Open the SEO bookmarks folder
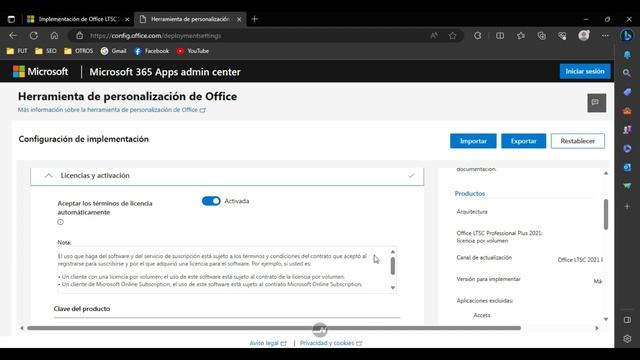 pyautogui.click(x=46, y=51)
